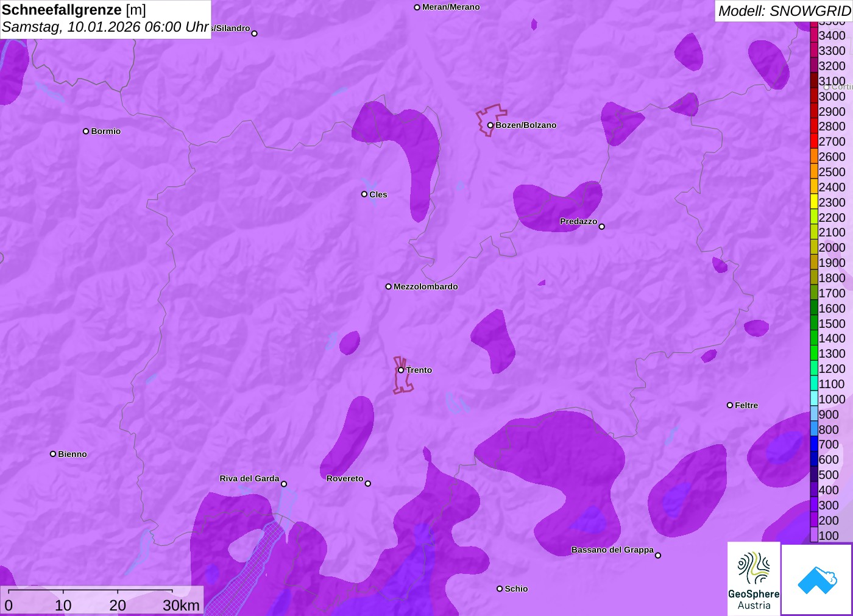Click the 2300 yellow legend swatch
853x616 pixels.
point(814,202)
